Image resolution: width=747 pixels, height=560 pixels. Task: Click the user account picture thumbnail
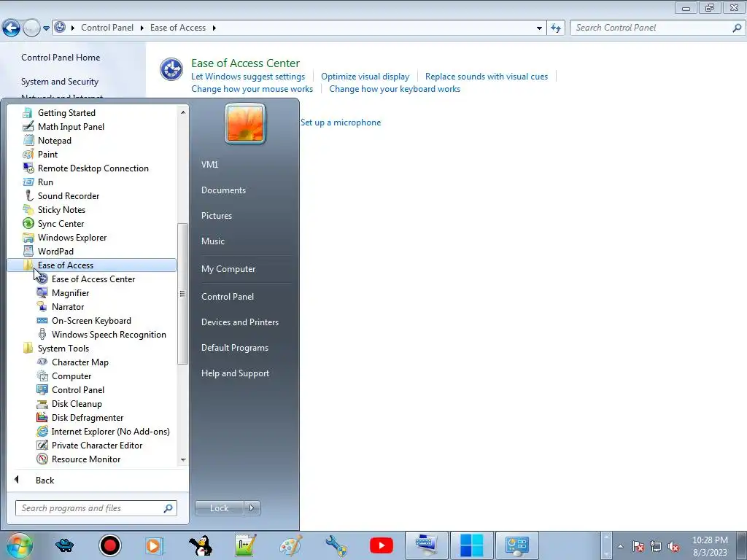(245, 124)
